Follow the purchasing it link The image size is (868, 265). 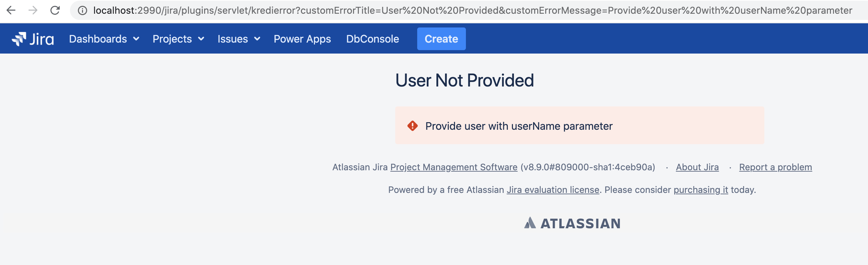[701, 190]
